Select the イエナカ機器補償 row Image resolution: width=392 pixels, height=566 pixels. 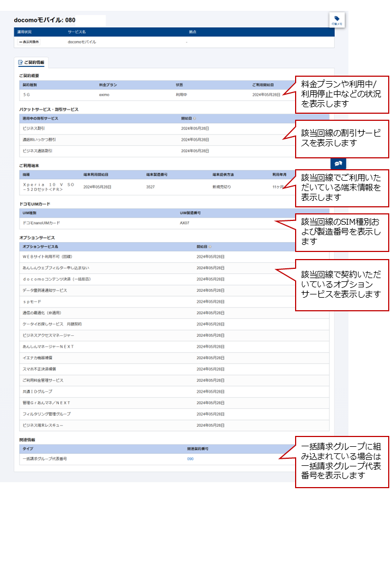point(174,358)
